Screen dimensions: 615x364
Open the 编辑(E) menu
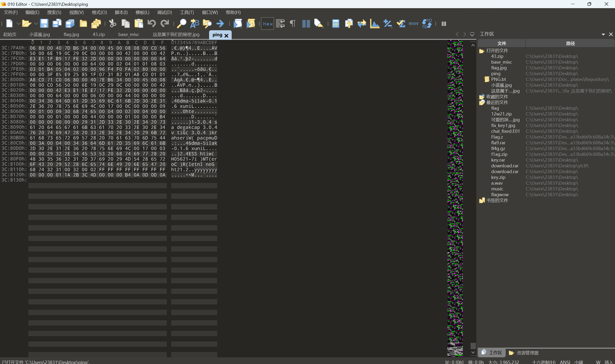32,12
